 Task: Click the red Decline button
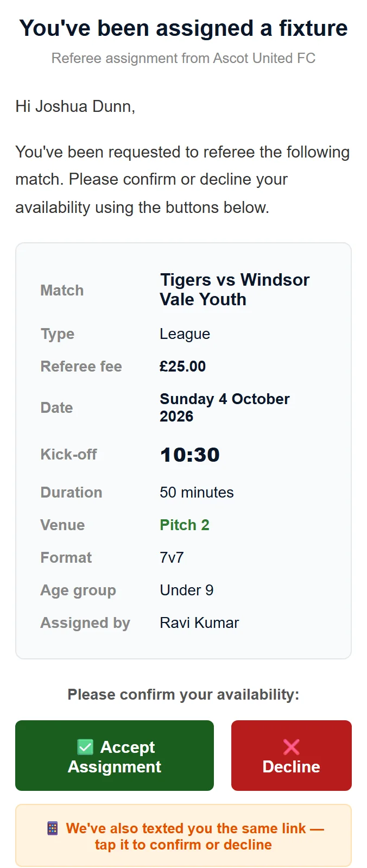click(x=292, y=755)
